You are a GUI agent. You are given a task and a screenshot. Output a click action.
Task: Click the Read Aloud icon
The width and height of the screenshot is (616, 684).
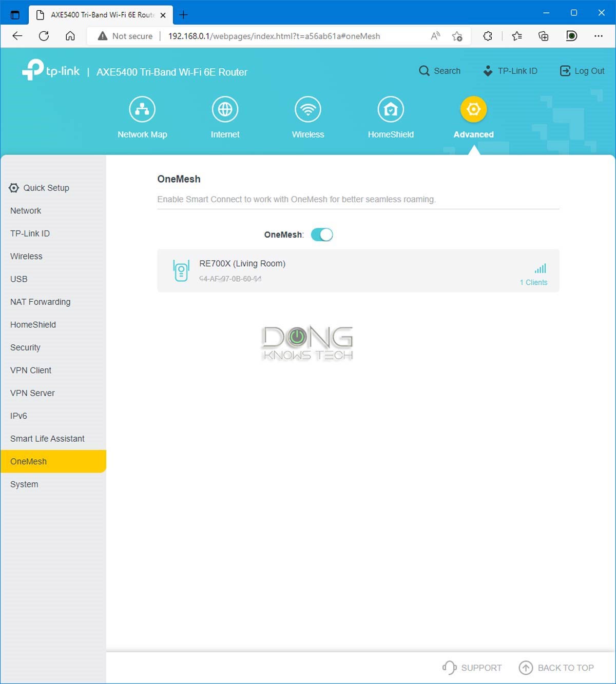[x=435, y=36]
